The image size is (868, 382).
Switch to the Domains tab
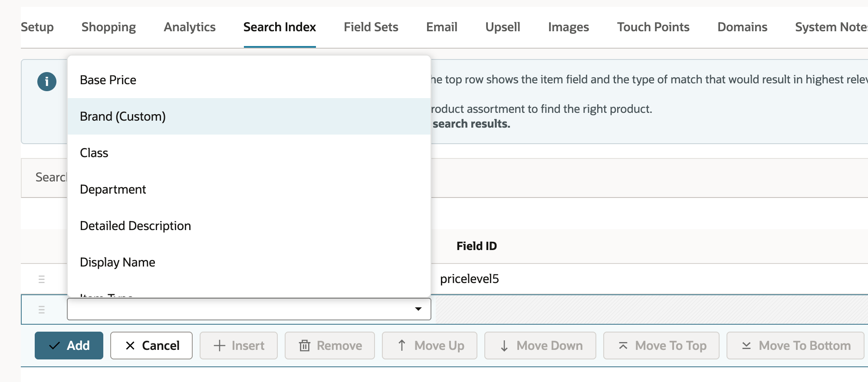(x=742, y=27)
